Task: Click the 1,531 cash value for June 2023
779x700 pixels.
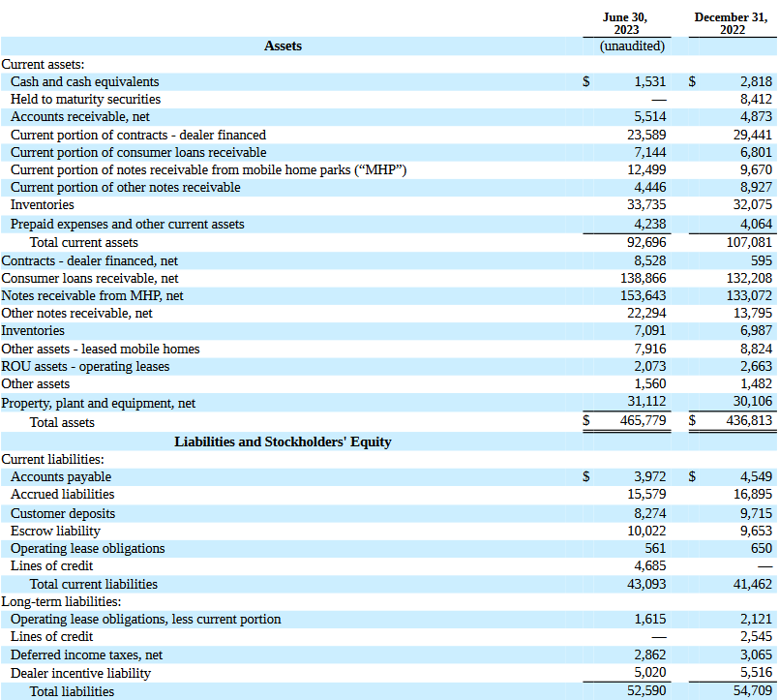Action: (x=650, y=81)
